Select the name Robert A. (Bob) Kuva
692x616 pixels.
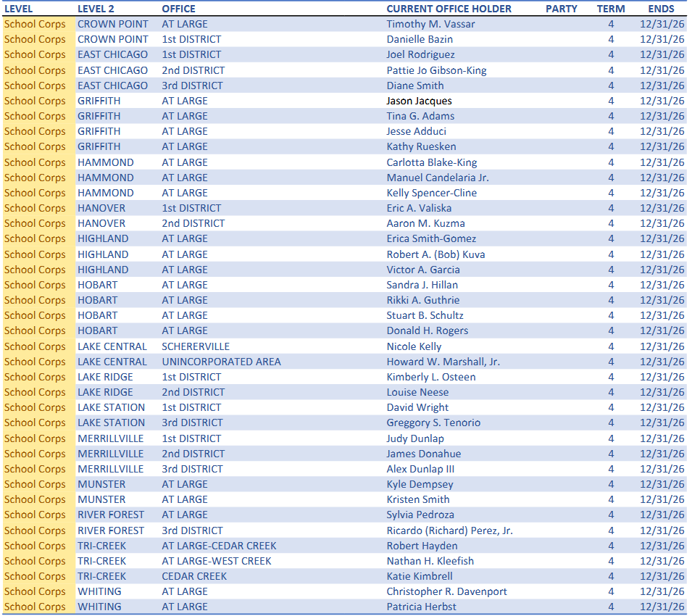[x=435, y=254]
